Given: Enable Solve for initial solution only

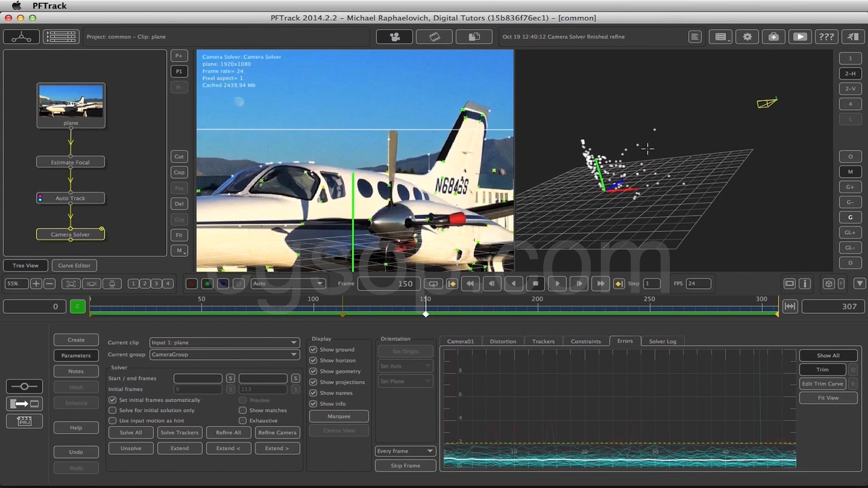Looking at the screenshot, I should coord(113,410).
